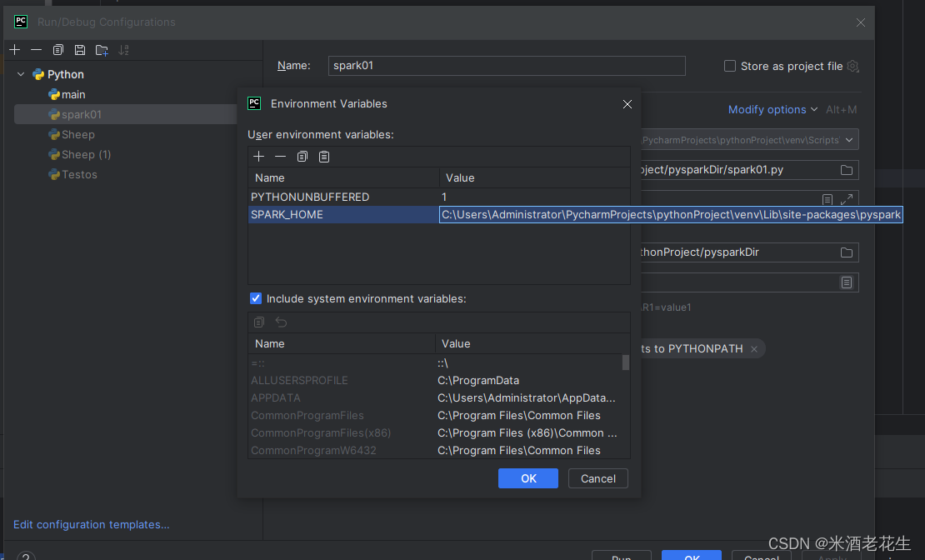The image size is (925, 560).
Task: Save the spark01 configuration
Action: pos(79,50)
